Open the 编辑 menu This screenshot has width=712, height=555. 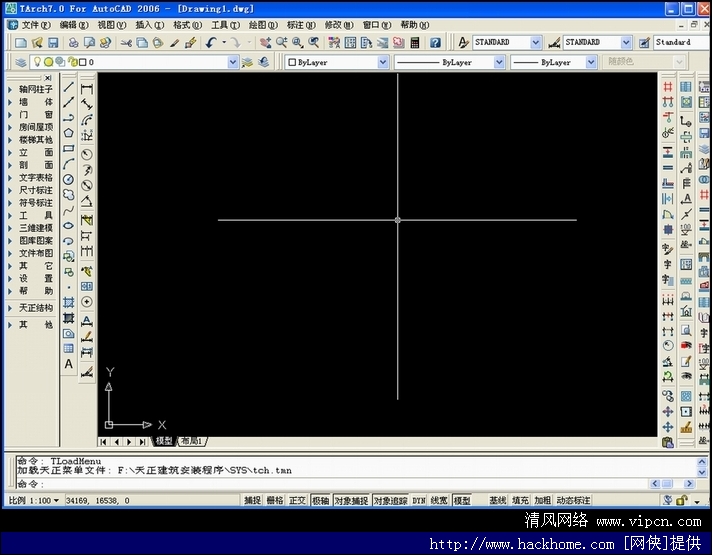[74, 25]
